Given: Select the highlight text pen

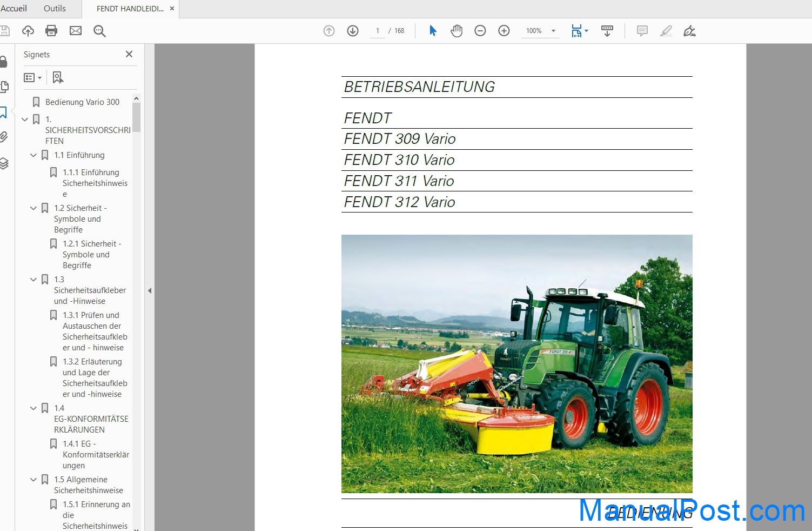Looking at the screenshot, I should tap(666, 31).
